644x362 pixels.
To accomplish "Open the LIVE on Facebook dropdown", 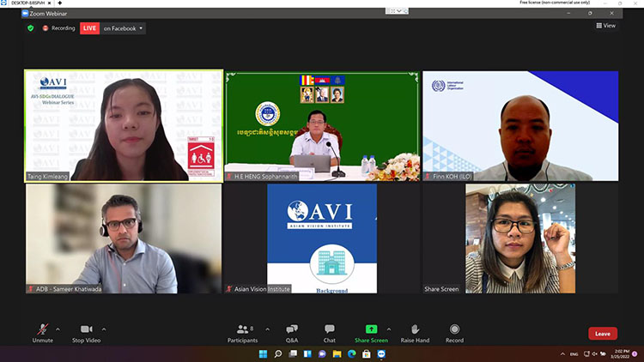I will (123, 28).
